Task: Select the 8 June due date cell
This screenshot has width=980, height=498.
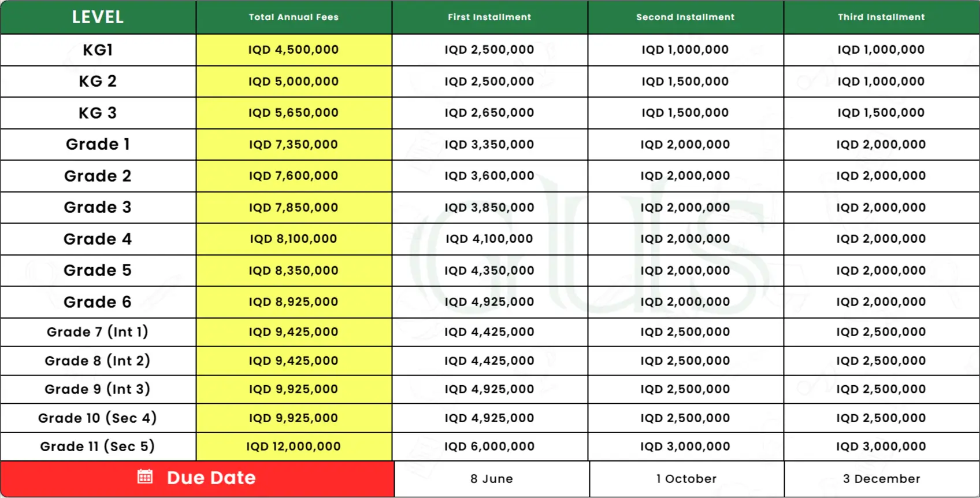Action: (x=491, y=479)
